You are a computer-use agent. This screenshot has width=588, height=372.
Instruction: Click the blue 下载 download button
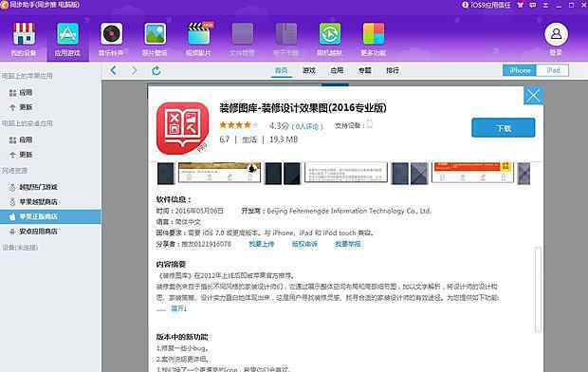click(x=504, y=127)
